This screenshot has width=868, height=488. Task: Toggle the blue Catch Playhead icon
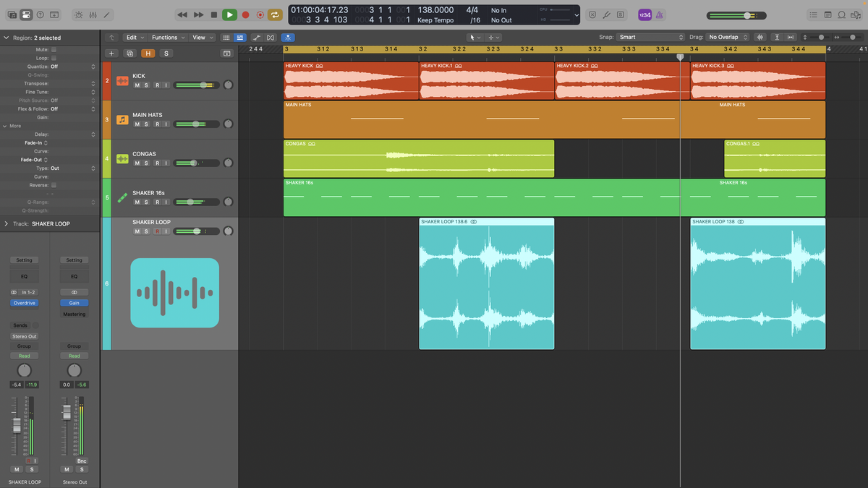click(288, 38)
